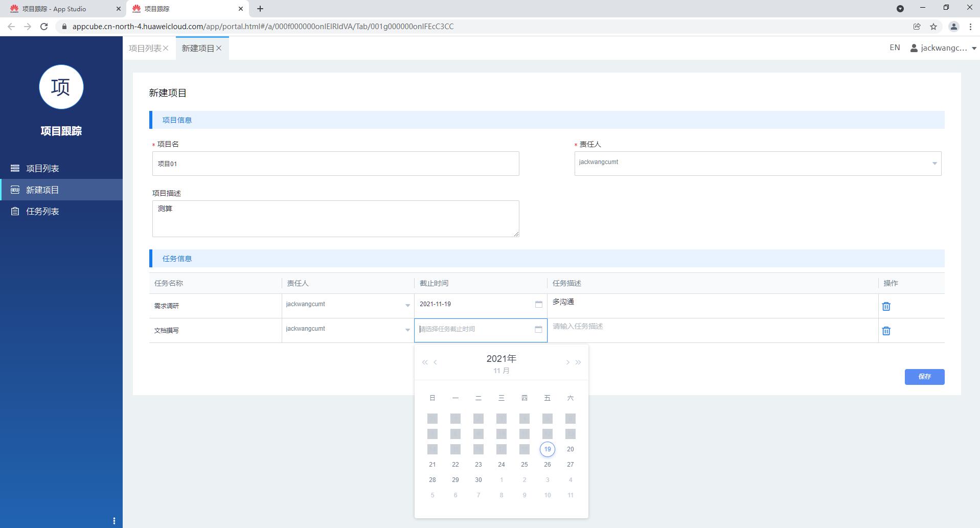Save the new project with 保存
Image resolution: width=980 pixels, height=528 pixels.
pos(924,377)
